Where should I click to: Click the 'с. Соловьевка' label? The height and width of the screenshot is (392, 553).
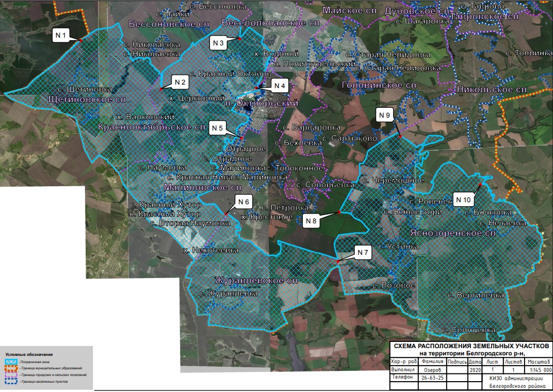(325, 185)
